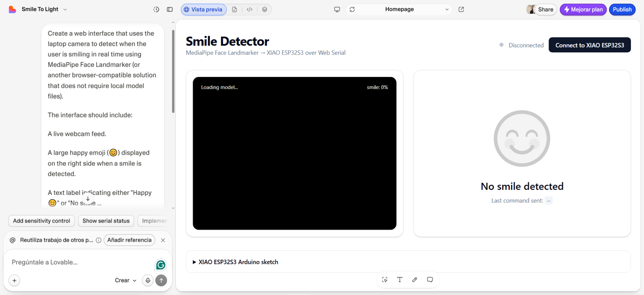Screen dimensions: 644x295
Task: Add attachment with the plus button
Action: coord(15,280)
